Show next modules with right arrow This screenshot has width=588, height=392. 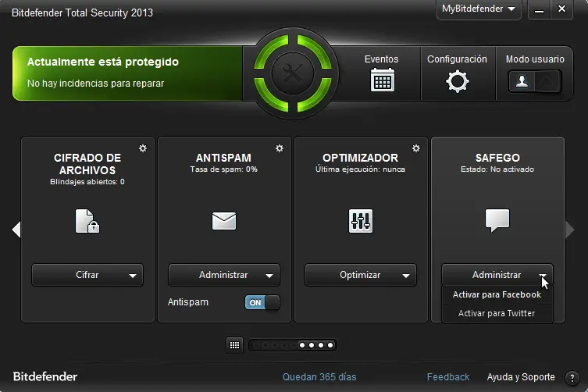pyautogui.click(x=569, y=230)
